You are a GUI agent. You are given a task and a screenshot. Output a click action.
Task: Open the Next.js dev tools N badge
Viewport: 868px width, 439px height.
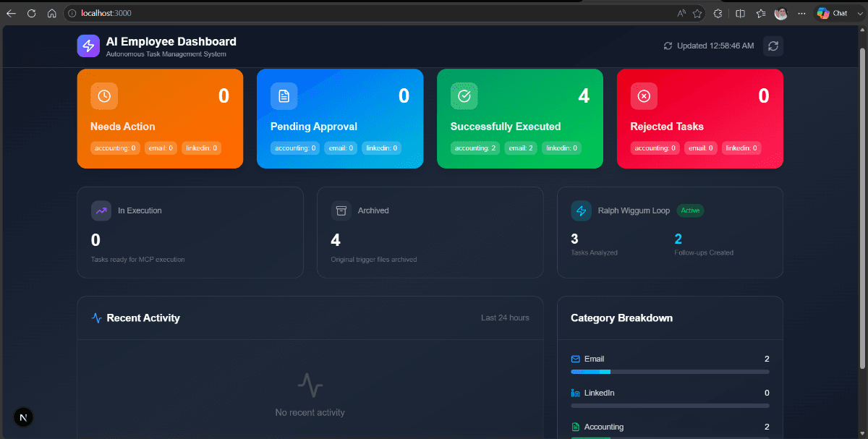pos(23,417)
